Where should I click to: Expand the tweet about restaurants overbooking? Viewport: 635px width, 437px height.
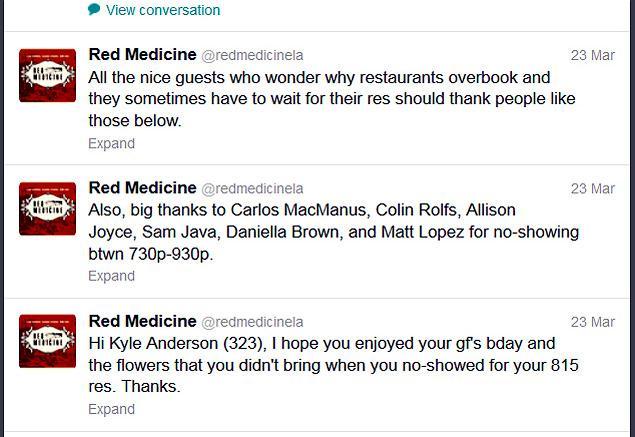click(x=111, y=143)
